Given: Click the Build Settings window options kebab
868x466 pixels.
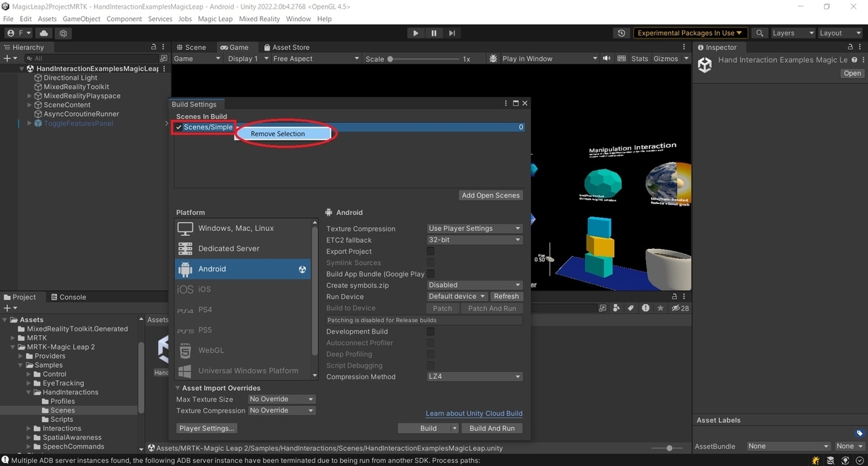Looking at the screenshot, I should 506,104.
